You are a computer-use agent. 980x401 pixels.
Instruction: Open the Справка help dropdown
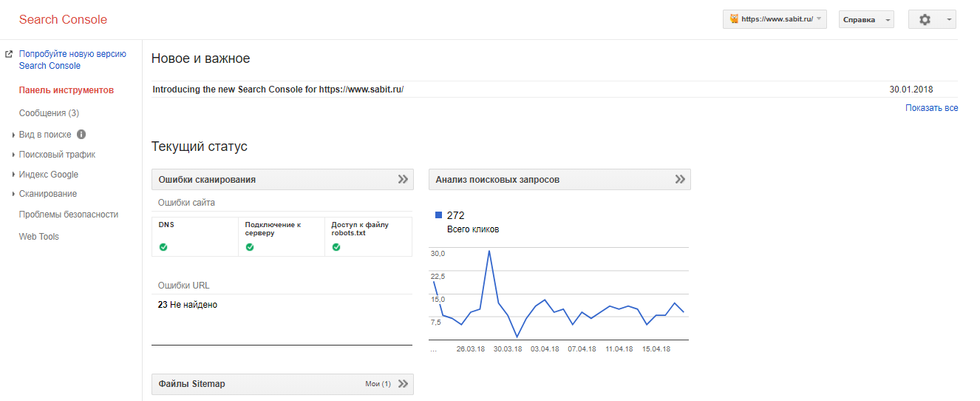point(866,20)
